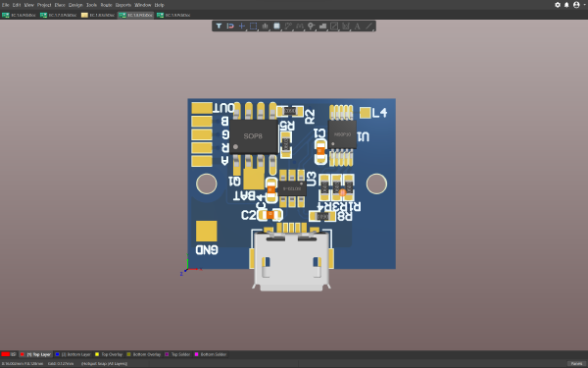Open the settings gear icon
The height and width of the screenshot is (368, 588).
click(x=558, y=5)
